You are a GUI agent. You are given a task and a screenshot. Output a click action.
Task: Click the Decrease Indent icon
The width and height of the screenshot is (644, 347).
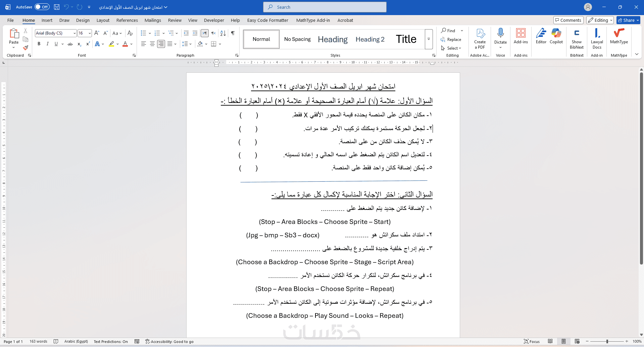tap(186, 33)
